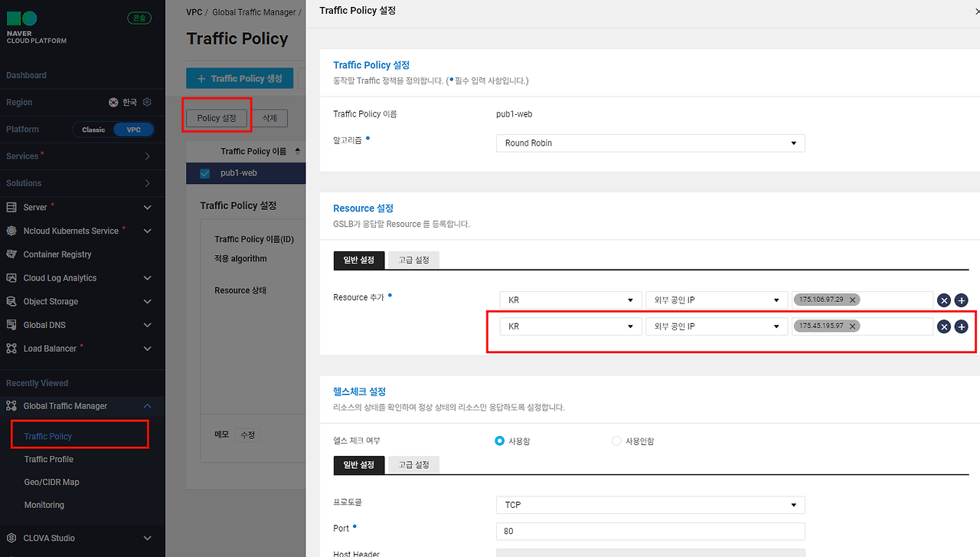Image resolution: width=980 pixels, height=557 pixels.
Task: Click the Global Traffic Manager sidebar icon
Action: click(11, 406)
